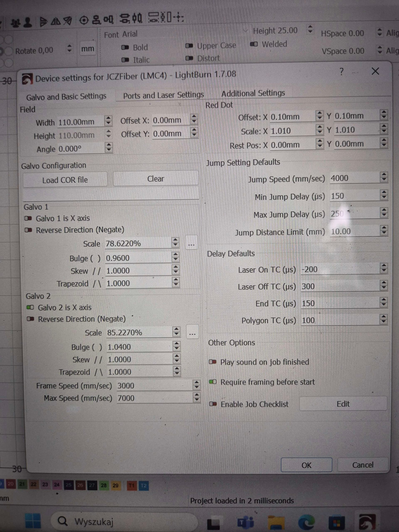Click the Wyszukaj taskbar search box
Screen dimensions: 399x532
tap(124, 522)
